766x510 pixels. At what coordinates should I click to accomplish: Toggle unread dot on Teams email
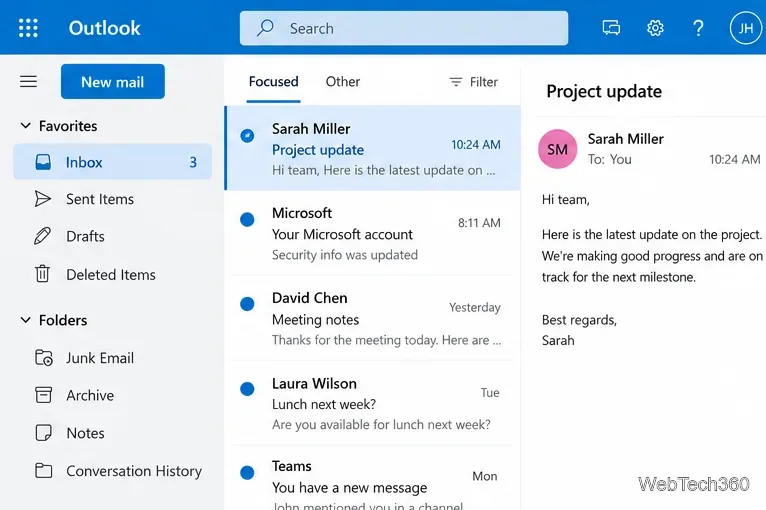click(247, 473)
